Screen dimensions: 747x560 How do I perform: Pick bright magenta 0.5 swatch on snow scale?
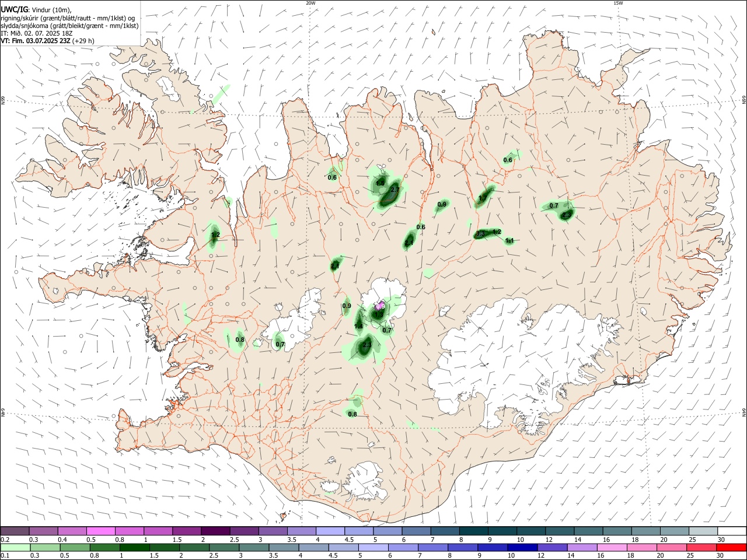click(100, 531)
